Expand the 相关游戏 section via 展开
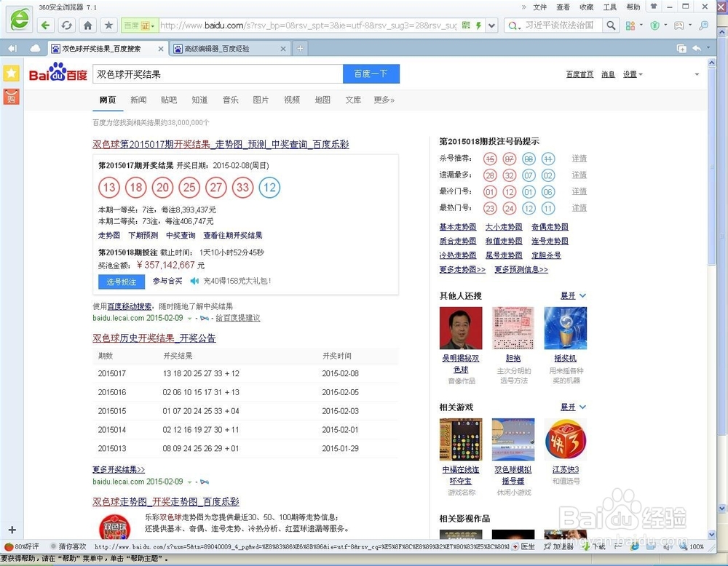The image size is (728, 566). click(x=570, y=407)
